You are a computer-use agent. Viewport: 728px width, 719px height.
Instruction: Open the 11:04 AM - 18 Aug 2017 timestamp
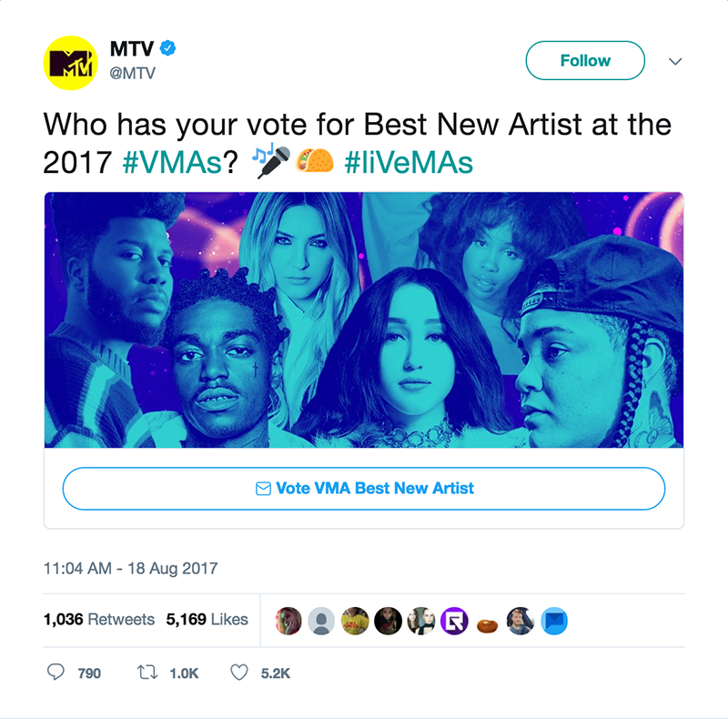tap(130, 568)
